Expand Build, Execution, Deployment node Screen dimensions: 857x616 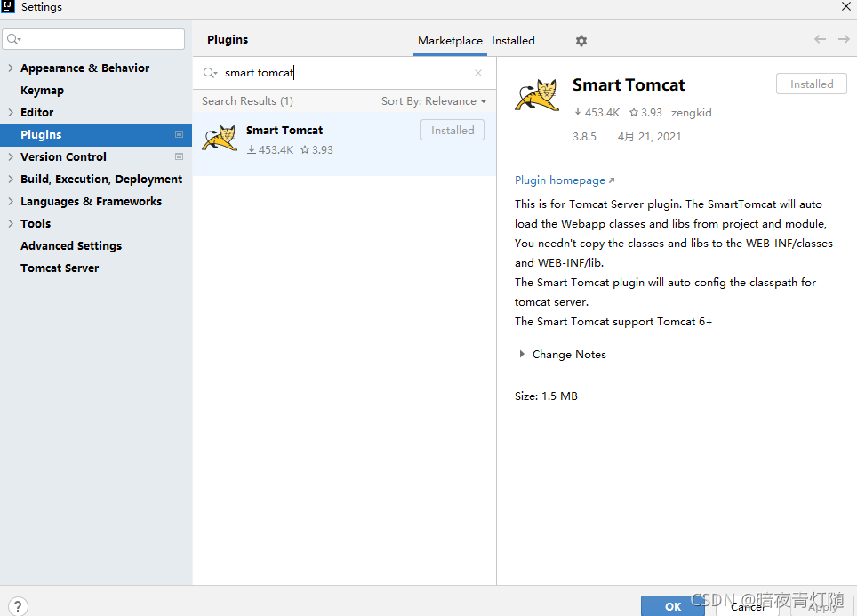coord(11,180)
